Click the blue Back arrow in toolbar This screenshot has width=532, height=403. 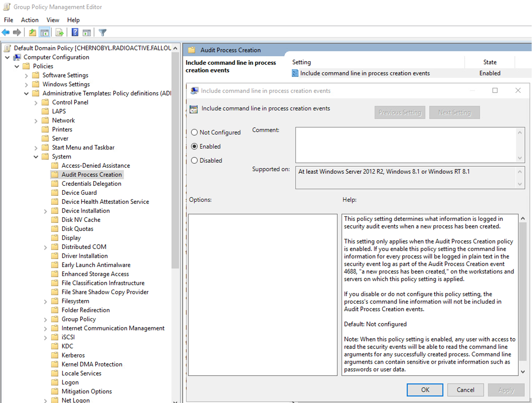[x=6, y=33]
